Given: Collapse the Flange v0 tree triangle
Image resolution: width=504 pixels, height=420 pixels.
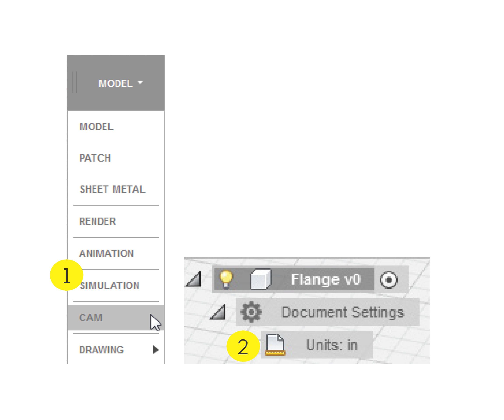Looking at the screenshot, I should click(x=194, y=279).
